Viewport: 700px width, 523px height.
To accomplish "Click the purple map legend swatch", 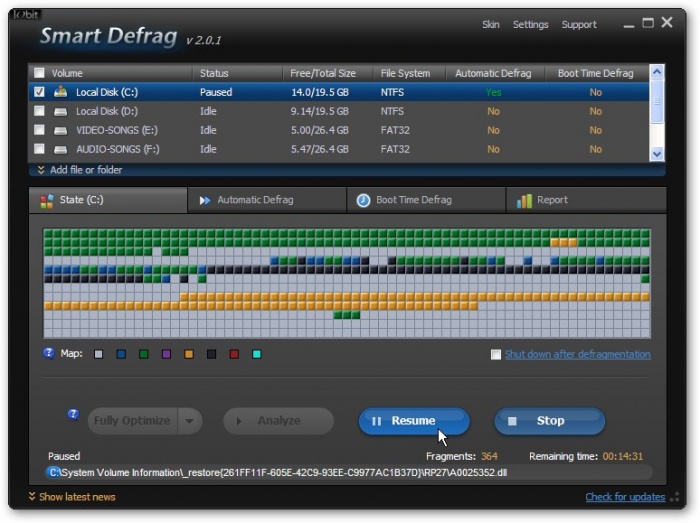I will pyautogui.click(x=167, y=354).
